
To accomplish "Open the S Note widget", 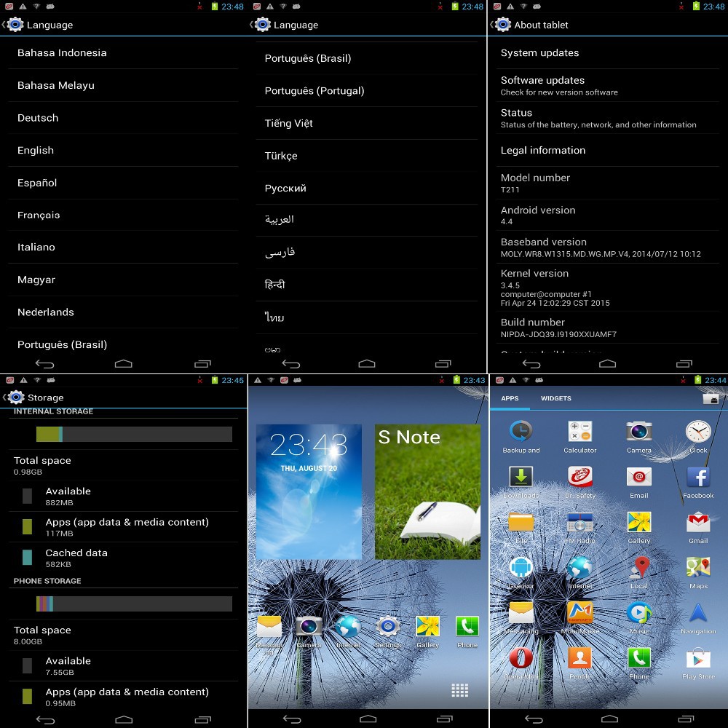I will 427,491.
